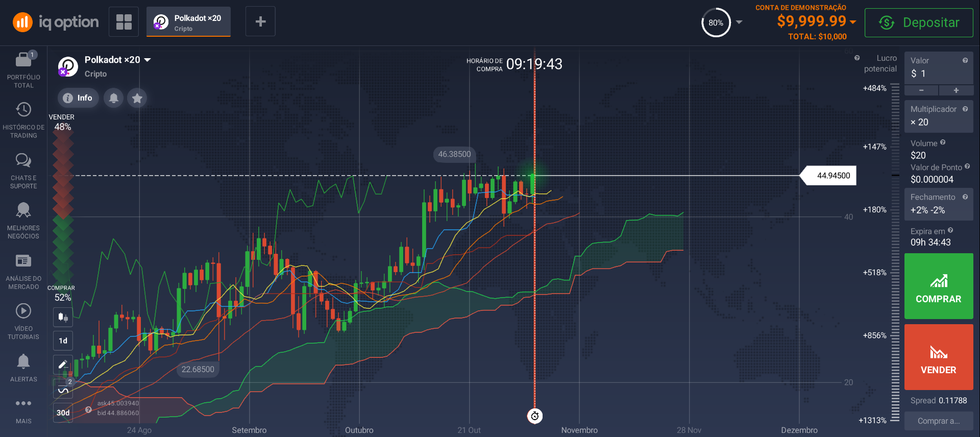Click help icon next to Valor
The image size is (980, 437).
[965, 60]
